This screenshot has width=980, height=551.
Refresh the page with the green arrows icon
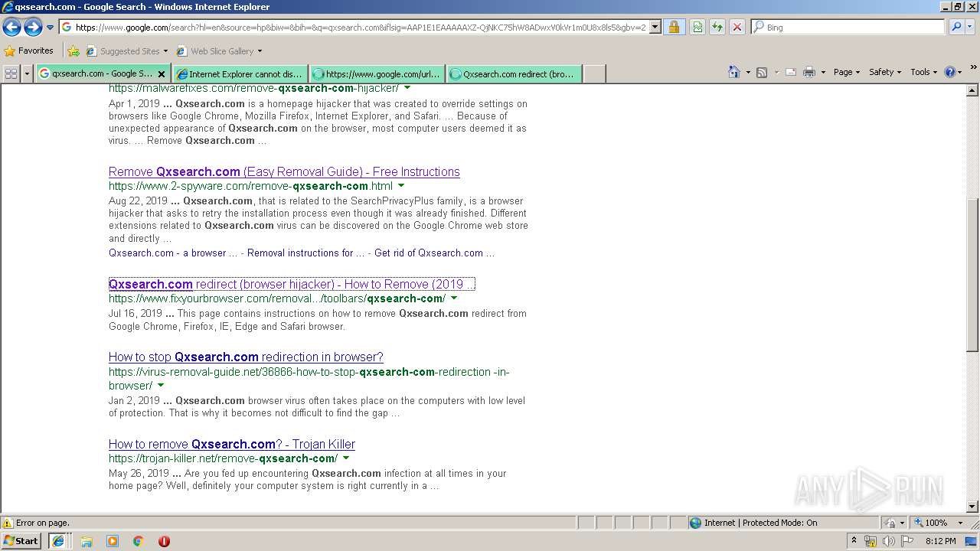tap(717, 28)
